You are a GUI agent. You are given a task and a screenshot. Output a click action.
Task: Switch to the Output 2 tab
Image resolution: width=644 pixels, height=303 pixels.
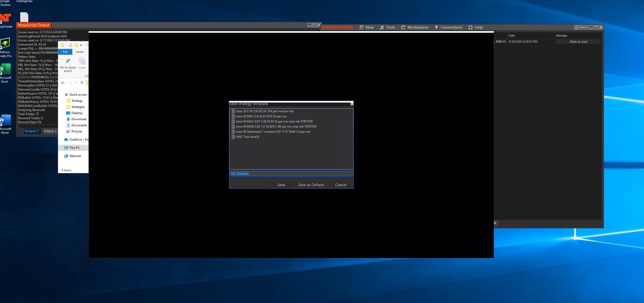(50, 131)
